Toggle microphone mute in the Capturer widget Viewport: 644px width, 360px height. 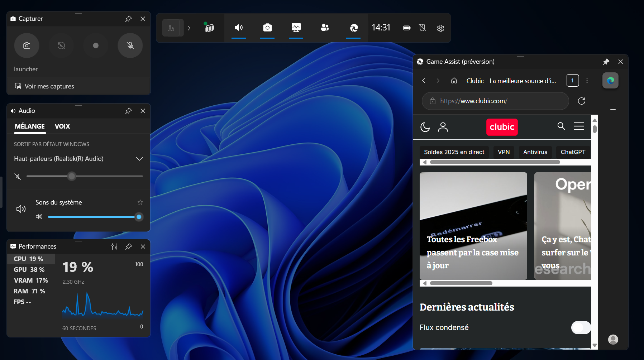tap(130, 45)
